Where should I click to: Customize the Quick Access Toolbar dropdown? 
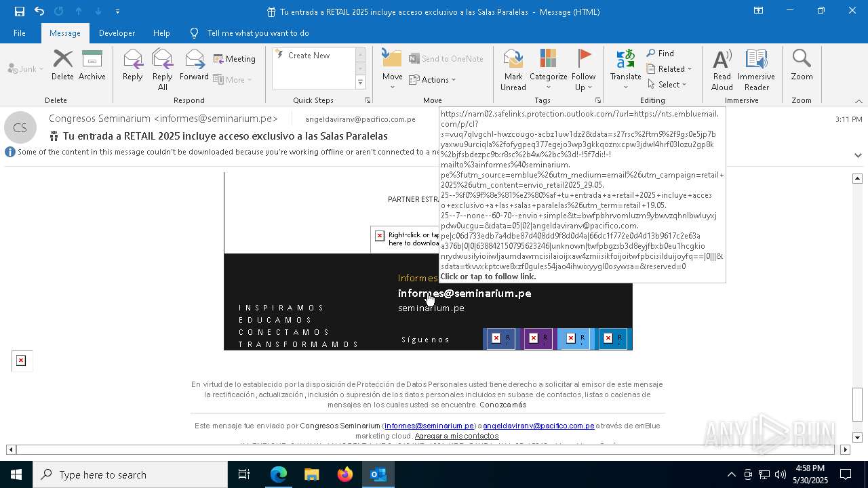118,12
